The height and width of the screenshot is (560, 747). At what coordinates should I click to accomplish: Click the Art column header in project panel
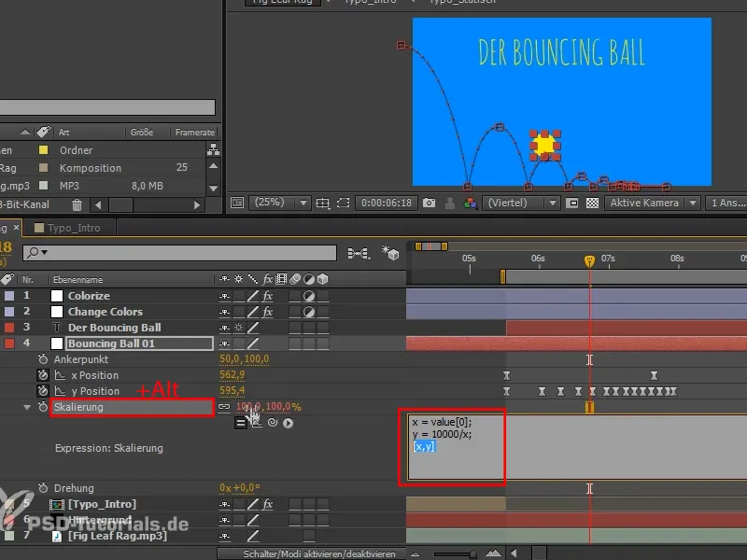click(x=63, y=133)
